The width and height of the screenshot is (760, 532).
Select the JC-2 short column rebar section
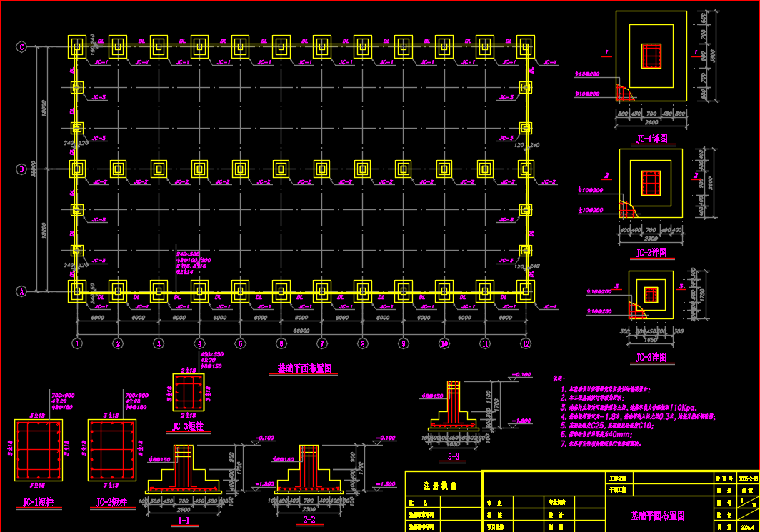tap(112, 450)
